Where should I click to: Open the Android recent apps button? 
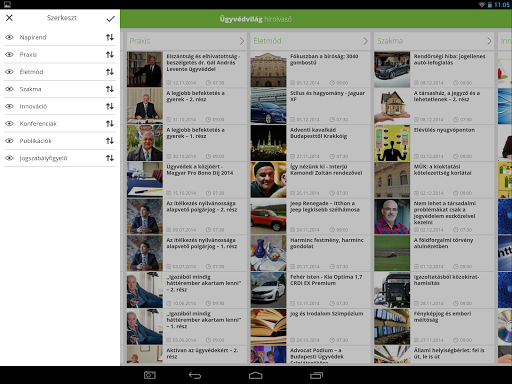[316, 375]
